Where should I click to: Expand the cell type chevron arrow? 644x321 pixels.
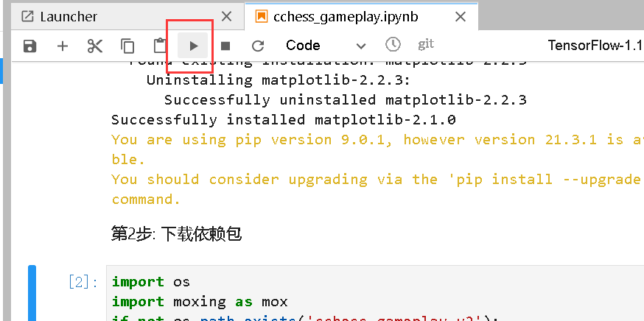click(x=360, y=46)
